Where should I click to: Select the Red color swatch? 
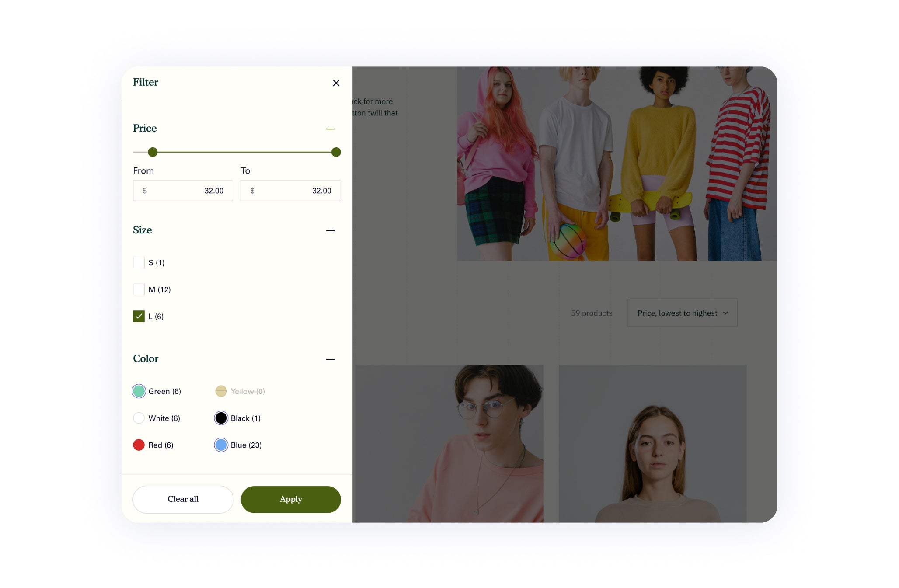(139, 445)
